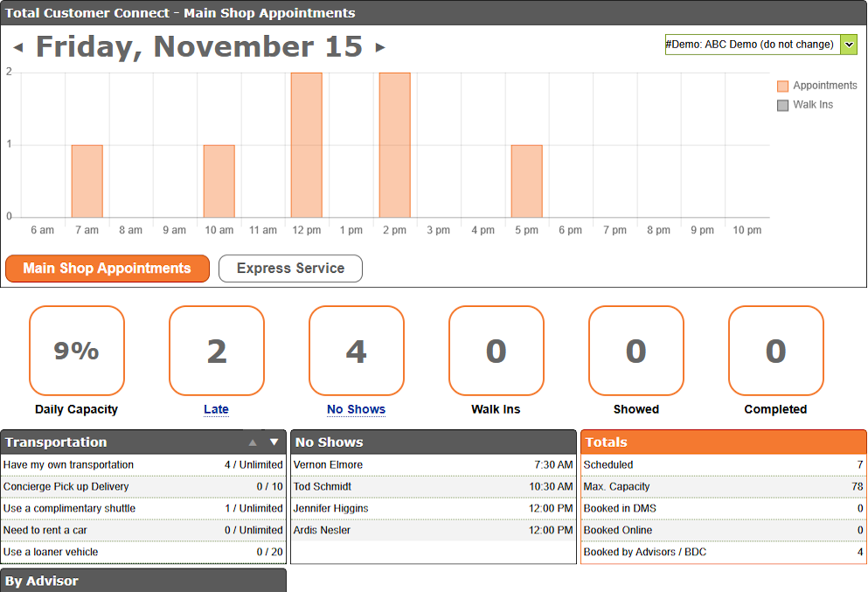Viewport: 868px width, 592px height.
Task: Click the Late count tile showing 2
Action: (x=216, y=351)
